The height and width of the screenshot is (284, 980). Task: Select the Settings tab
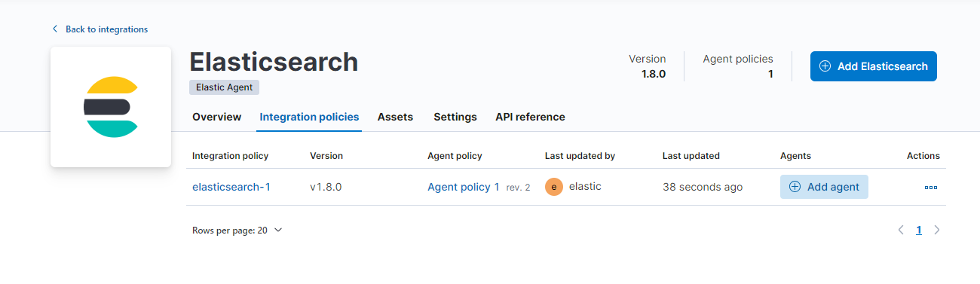455,117
